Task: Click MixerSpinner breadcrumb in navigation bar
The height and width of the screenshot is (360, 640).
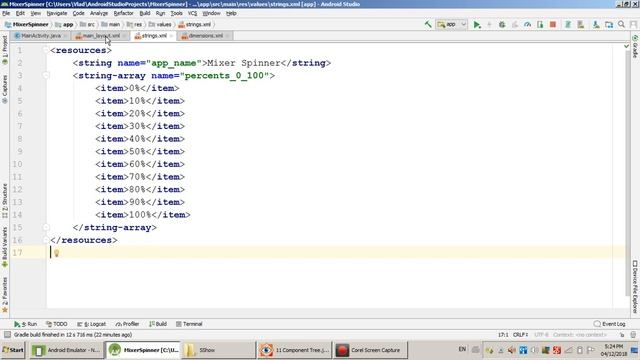Action: [27, 24]
